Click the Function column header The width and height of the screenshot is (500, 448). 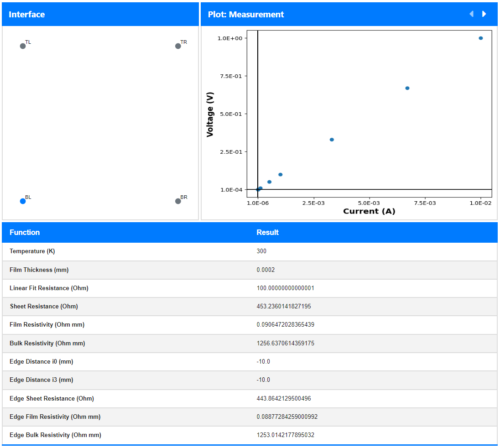point(25,233)
